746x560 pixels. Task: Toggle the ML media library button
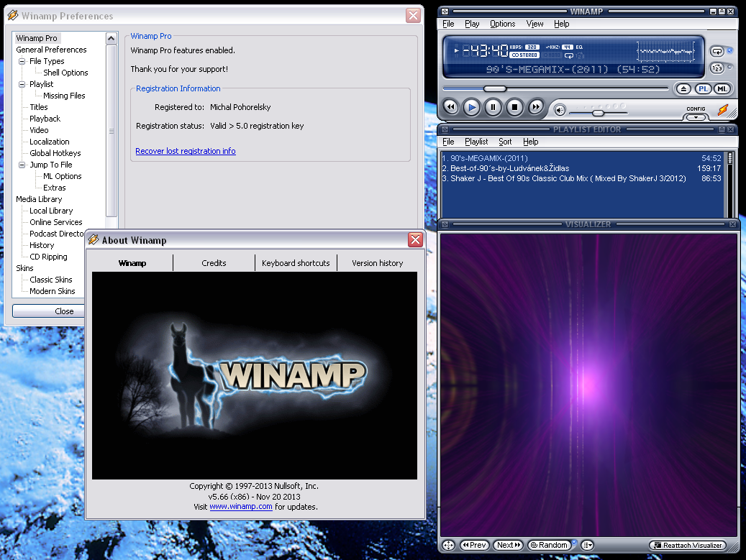(722, 89)
